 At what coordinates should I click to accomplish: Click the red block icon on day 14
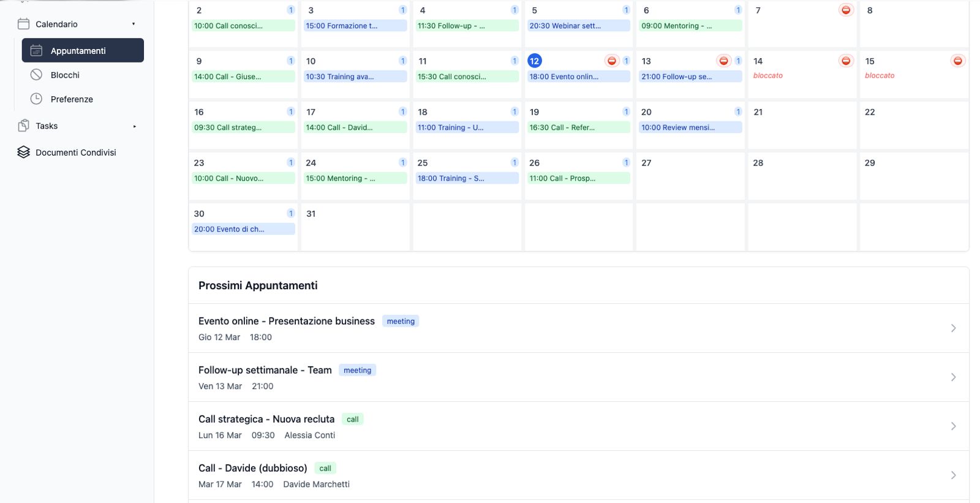[x=846, y=61]
